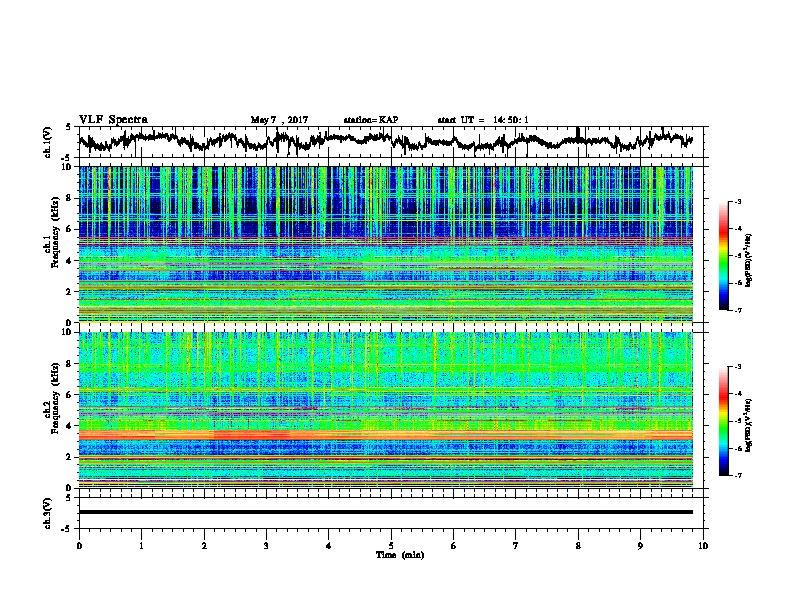The image size is (792, 612).
Task: Click the ch.2 spectrogram color scale bar
Action: pos(724,421)
